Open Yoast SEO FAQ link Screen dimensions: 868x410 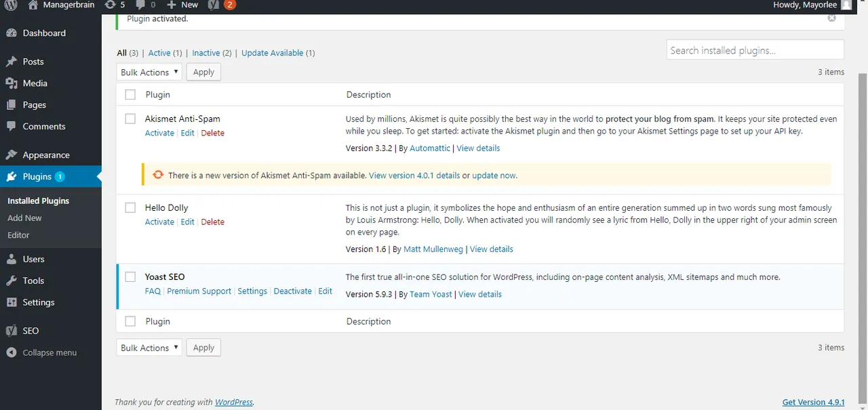click(x=153, y=291)
